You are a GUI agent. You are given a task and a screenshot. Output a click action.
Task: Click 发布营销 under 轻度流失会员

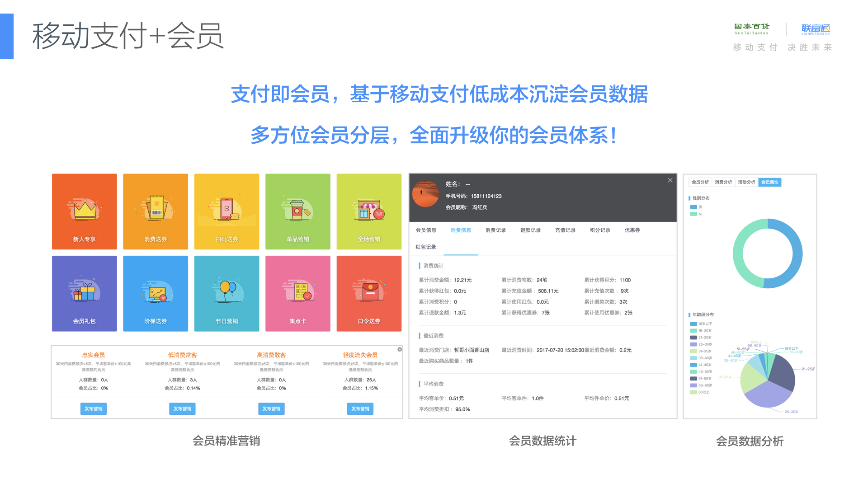[360, 409]
